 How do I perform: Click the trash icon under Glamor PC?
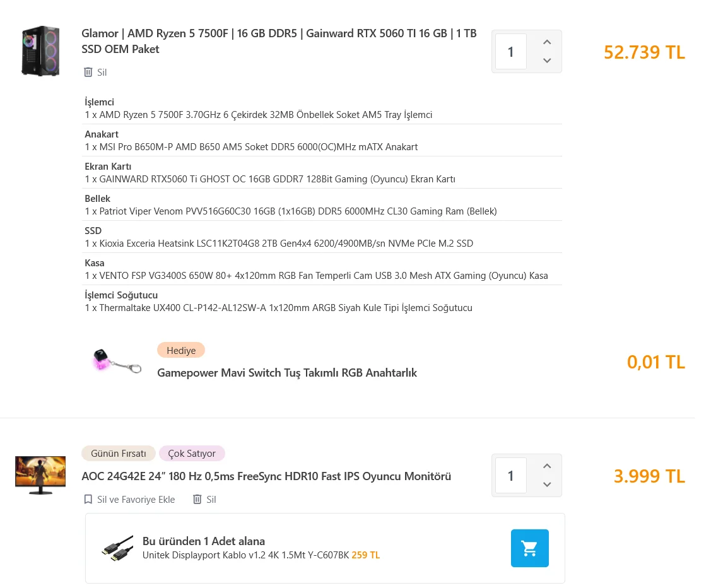[88, 73]
